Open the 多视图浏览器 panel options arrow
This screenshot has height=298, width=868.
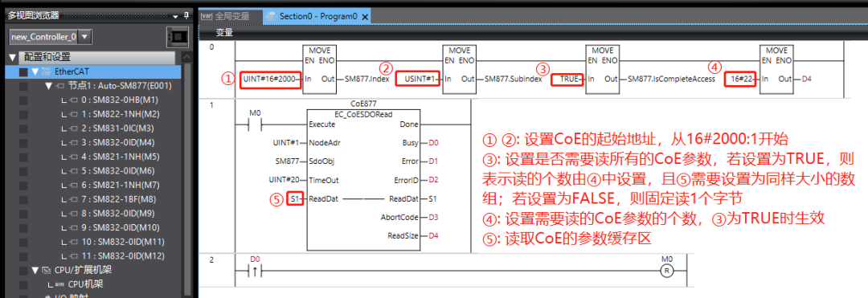[176, 16]
